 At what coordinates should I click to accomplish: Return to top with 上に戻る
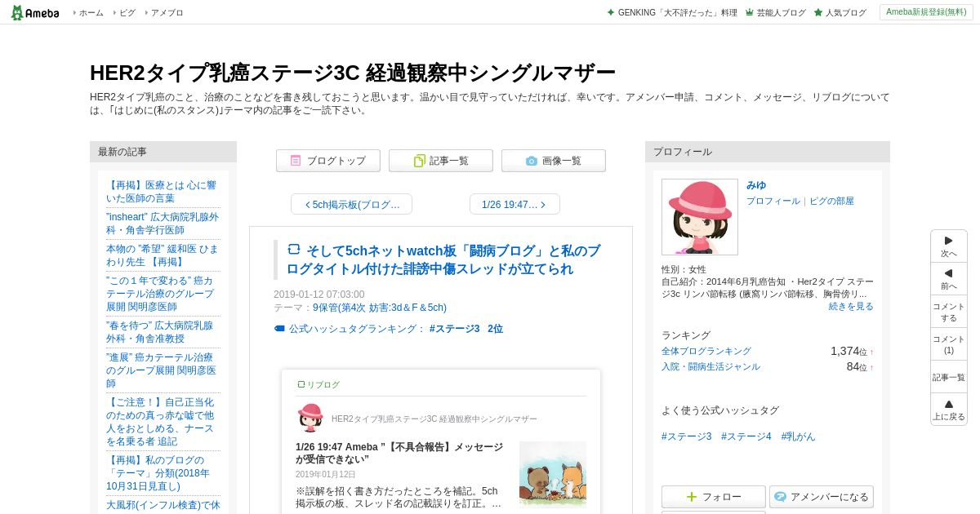949,410
